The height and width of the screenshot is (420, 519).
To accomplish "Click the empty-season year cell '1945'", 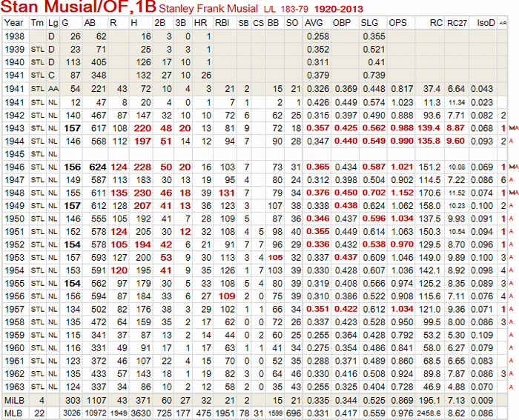I will pos(14,154).
